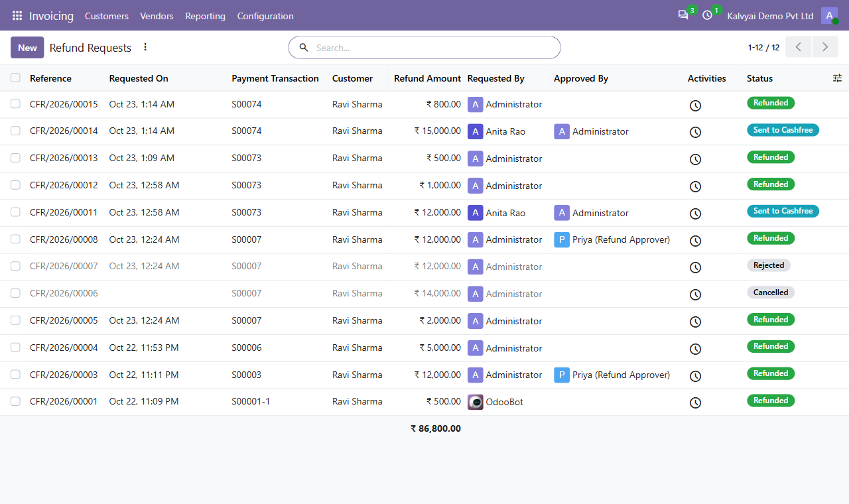This screenshot has height=504, width=849.
Task: Open the Configuration menu
Action: [265, 16]
